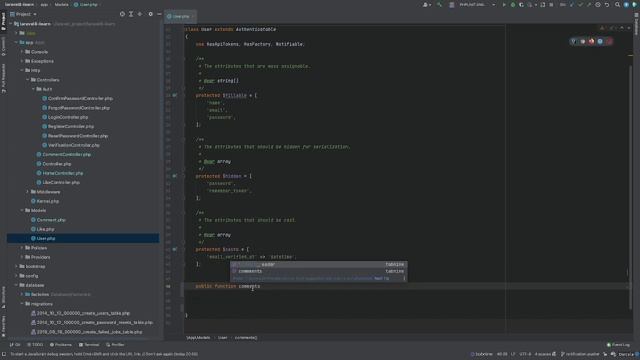Open the 4 spaces indent settings

543,354
